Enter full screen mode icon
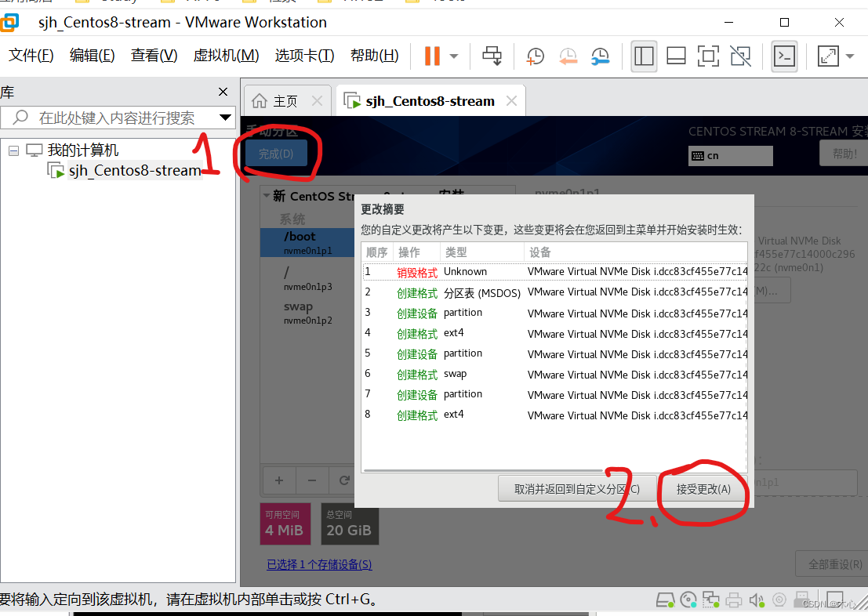The height and width of the screenshot is (616, 868). coord(708,56)
